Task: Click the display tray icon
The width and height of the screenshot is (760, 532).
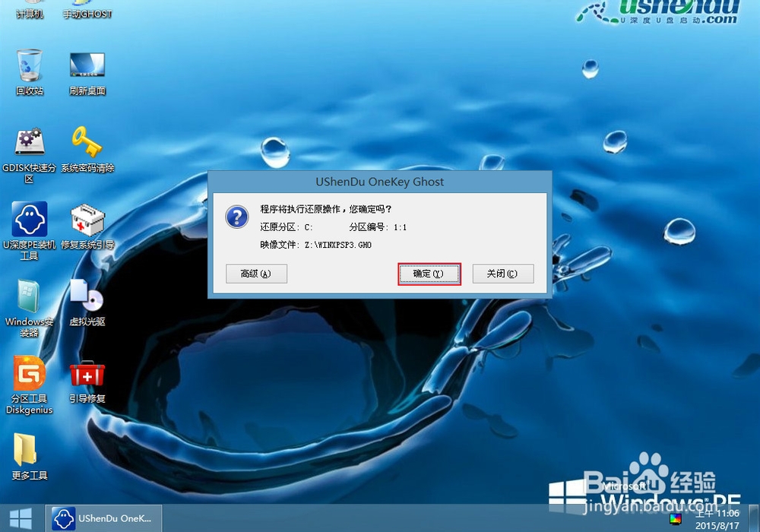Action: pos(675,519)
